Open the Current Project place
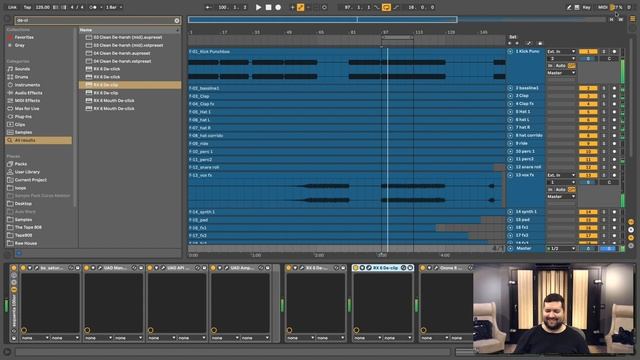The width and height of the screenshot is (640, 360). tap(31, 180)
